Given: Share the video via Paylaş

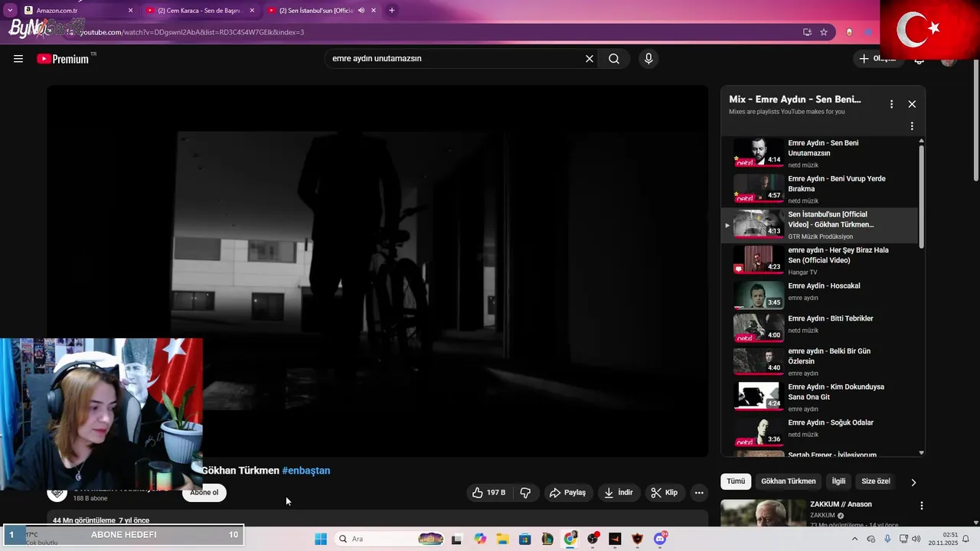Looking at the screenshot, I should 567,493.
